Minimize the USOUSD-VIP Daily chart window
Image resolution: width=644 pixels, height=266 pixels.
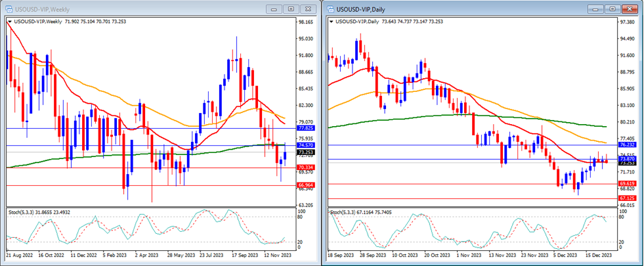point(596,9)
